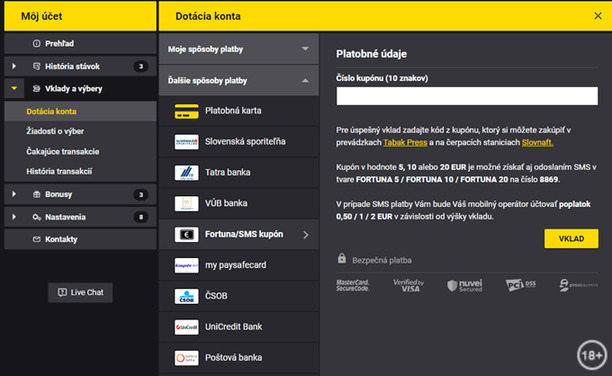The width and height of the screenshot is (612, 376).
Task: Click the Bonusy count badge
Action: (141, 194)
